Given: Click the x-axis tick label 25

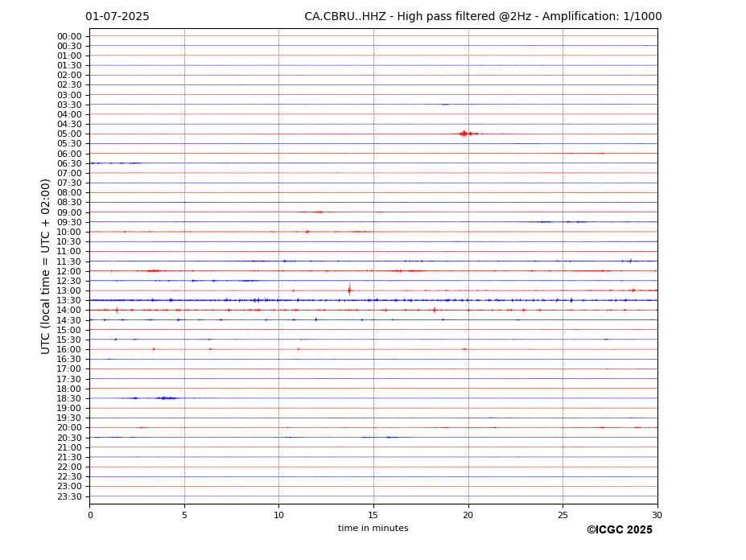Looking at the screenshot, I should 563,515.
